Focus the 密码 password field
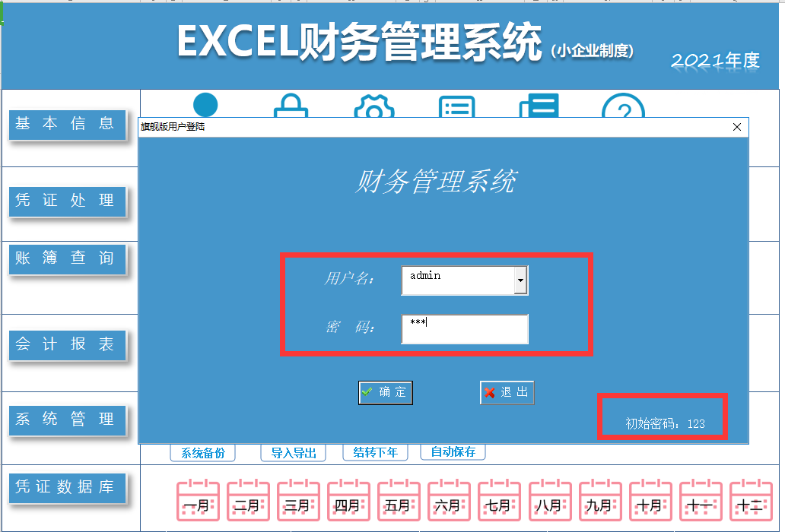 pyautogui.click(x=465, y=328)
